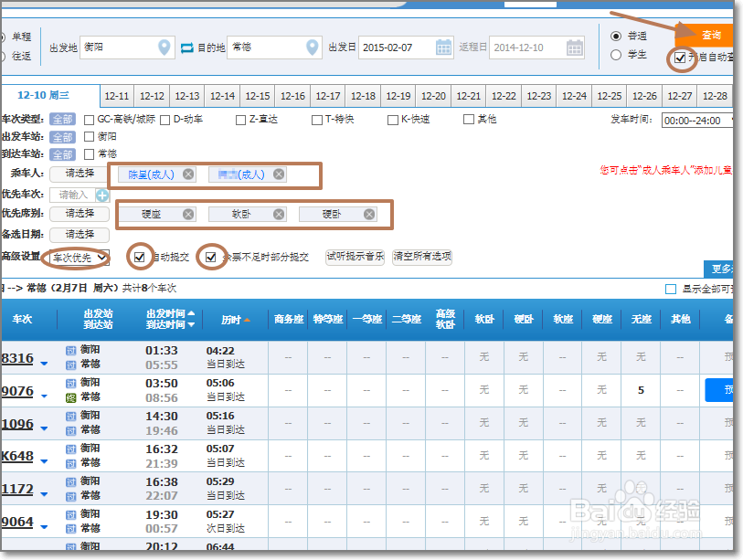
Task: Click the 出发地 input field
Action: pyautogui.click(x=127, y=48)
